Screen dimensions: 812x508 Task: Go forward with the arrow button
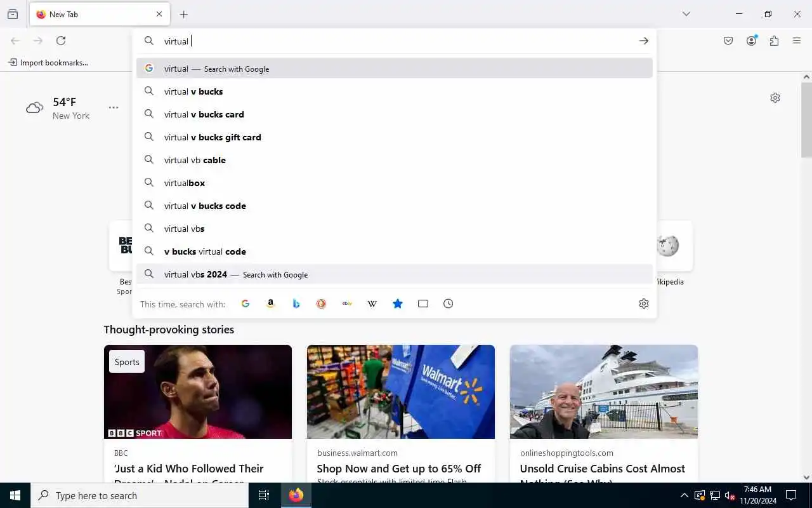coord(38,41)
